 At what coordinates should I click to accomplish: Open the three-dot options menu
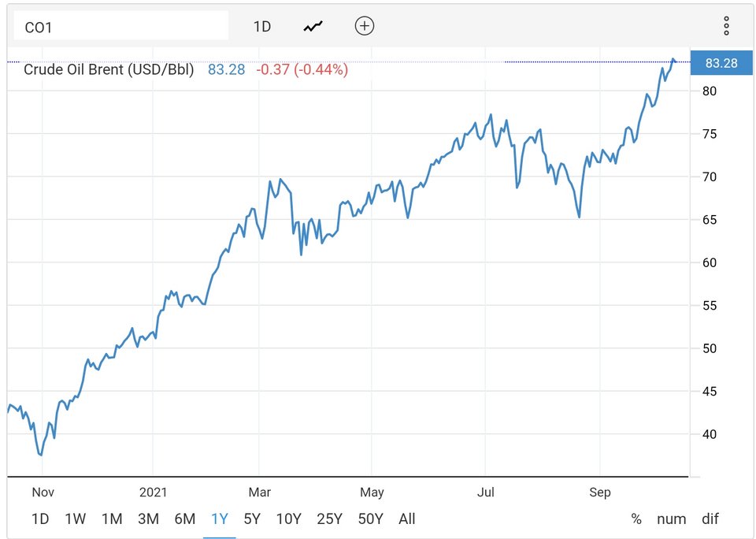pyautogui.click(x=726, y=26)
